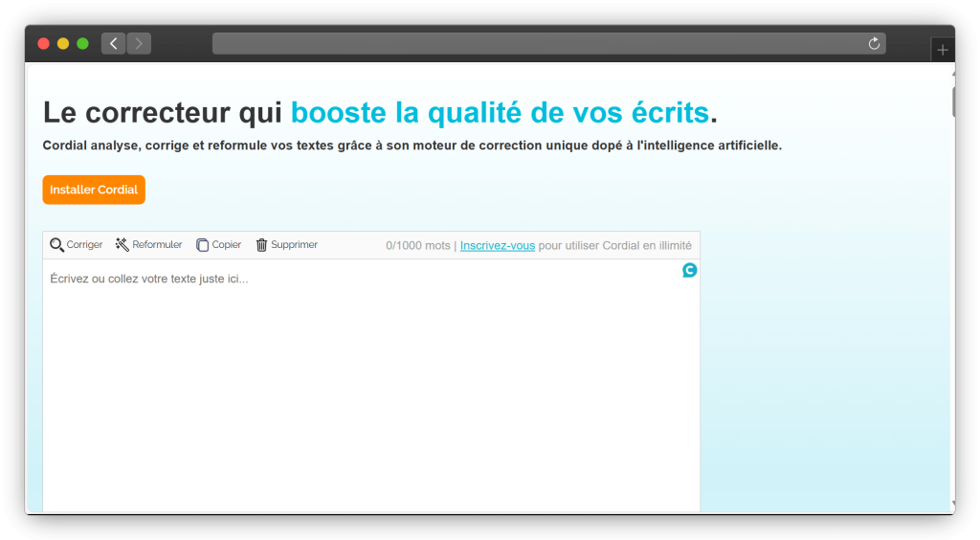Follow the Inscrivez-vous link
Image resolution: width=980 pixels, height=540 pixels.
[x=497, y=245]
